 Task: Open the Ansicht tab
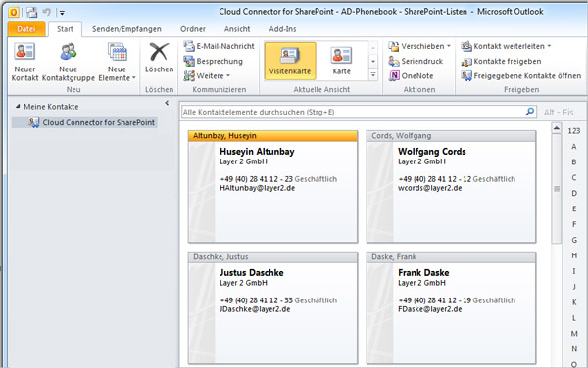point(237,29)
